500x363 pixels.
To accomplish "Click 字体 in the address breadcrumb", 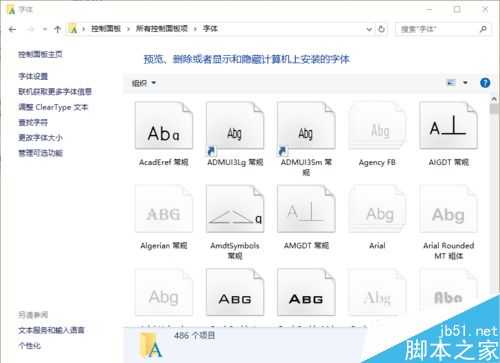I will click(210, 29).
